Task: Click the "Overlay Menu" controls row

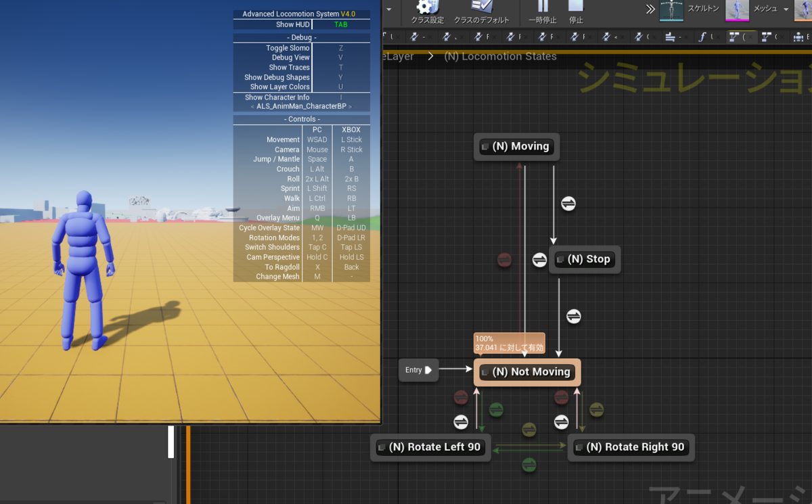Action: pyautogui.click(x=302, y=218)
